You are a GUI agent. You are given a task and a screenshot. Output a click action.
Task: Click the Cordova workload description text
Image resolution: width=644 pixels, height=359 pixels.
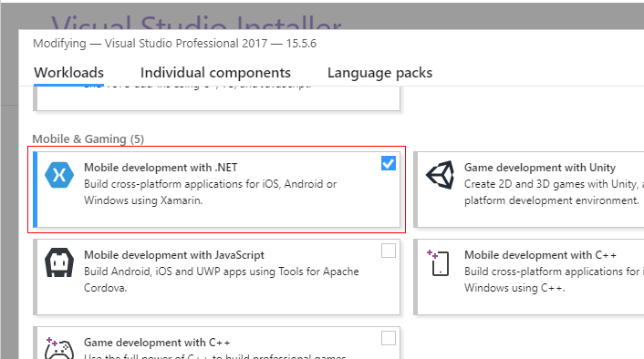(x=221, y=280)
